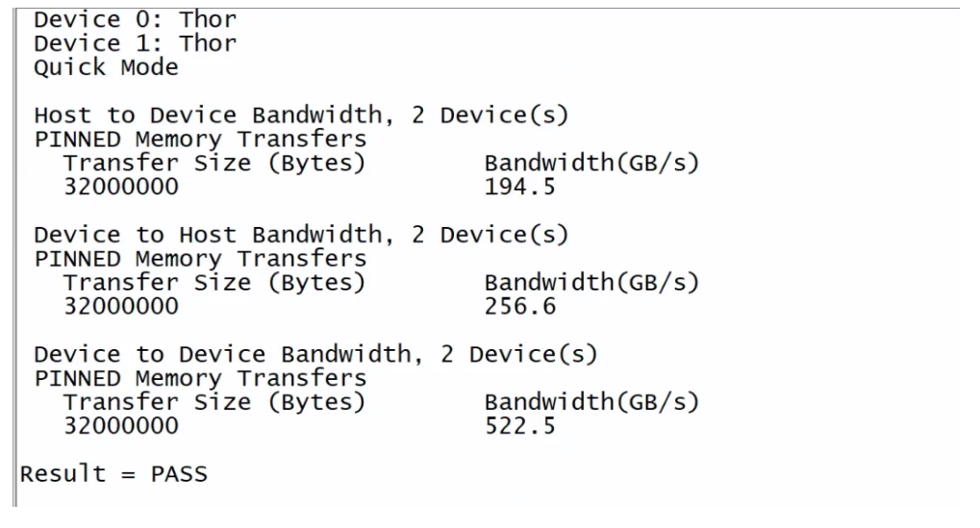Click Transfer Size (Bytes) header under Device to Device

pyautogui.click(x=214, y=402)
